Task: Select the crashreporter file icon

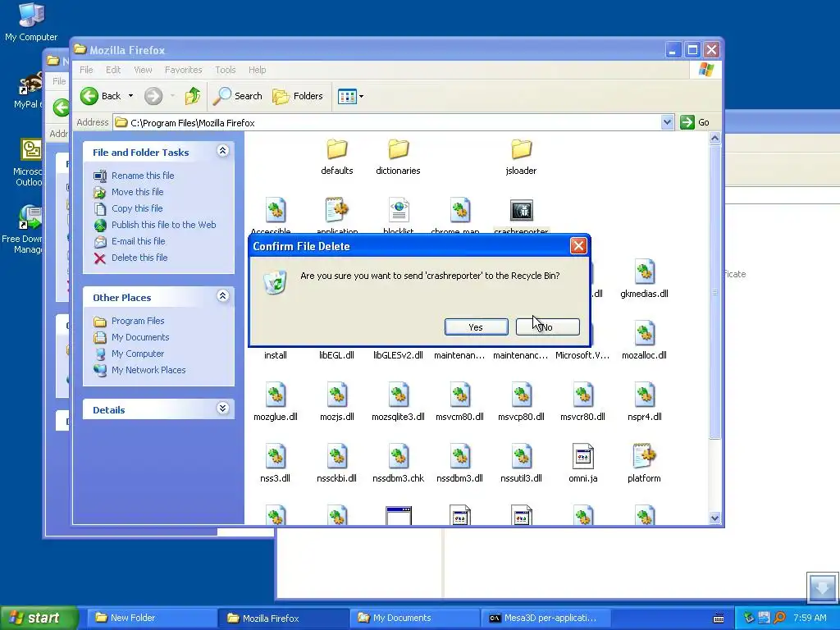Action: (x=521, y=211)
